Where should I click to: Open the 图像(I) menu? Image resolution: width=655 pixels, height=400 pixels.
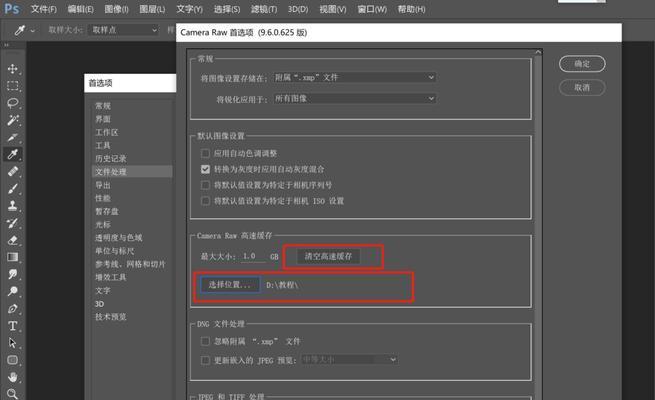coord(116,9)
